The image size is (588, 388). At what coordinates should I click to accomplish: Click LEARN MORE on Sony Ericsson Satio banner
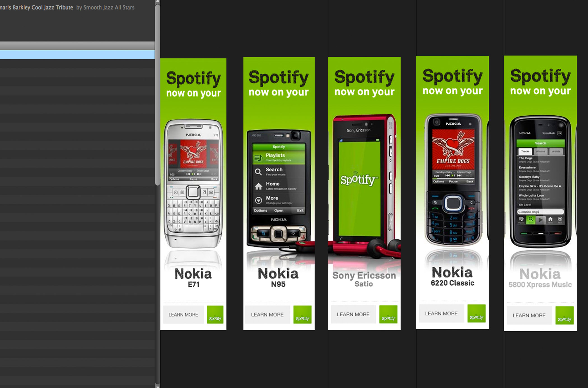(353, 314)
